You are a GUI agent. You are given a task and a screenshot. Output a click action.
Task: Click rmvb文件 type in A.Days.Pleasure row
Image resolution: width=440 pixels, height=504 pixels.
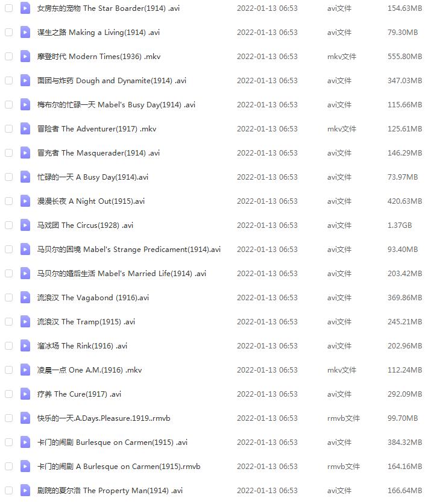click(x=343, y=418)
